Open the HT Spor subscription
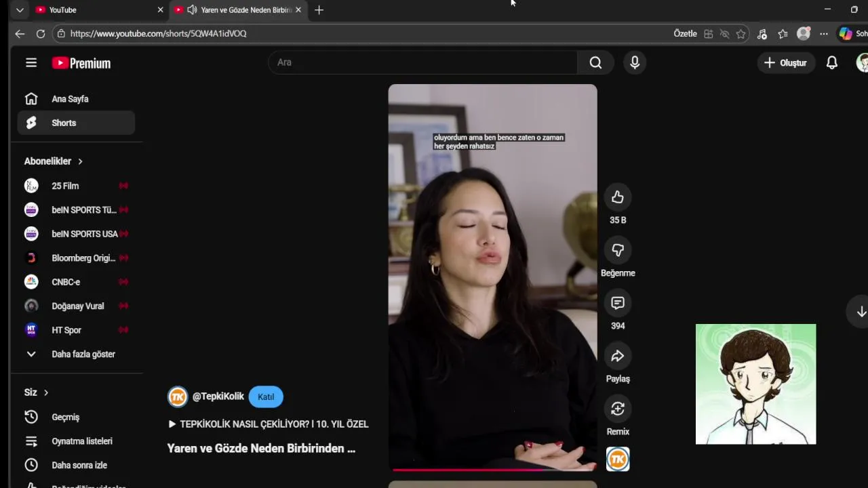 point(76,330)
